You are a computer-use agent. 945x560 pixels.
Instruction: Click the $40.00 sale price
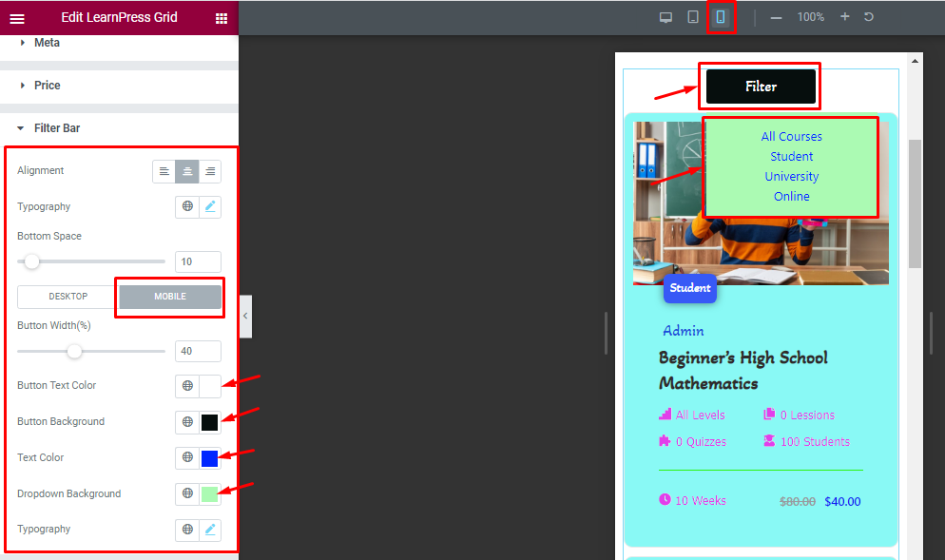click(842, 502)
